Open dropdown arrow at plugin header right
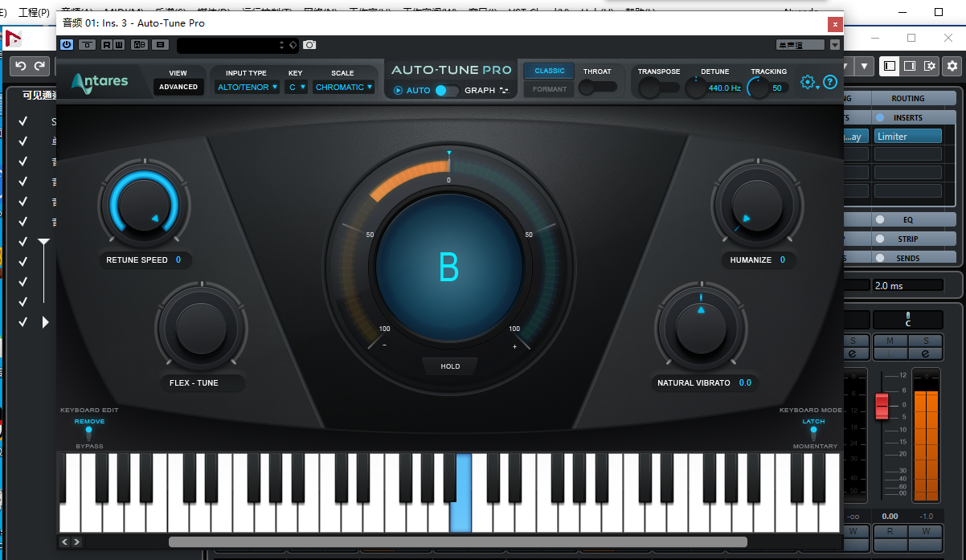This screenshot has height=560, width=966. pyautogui.click(x=835, y=45)
